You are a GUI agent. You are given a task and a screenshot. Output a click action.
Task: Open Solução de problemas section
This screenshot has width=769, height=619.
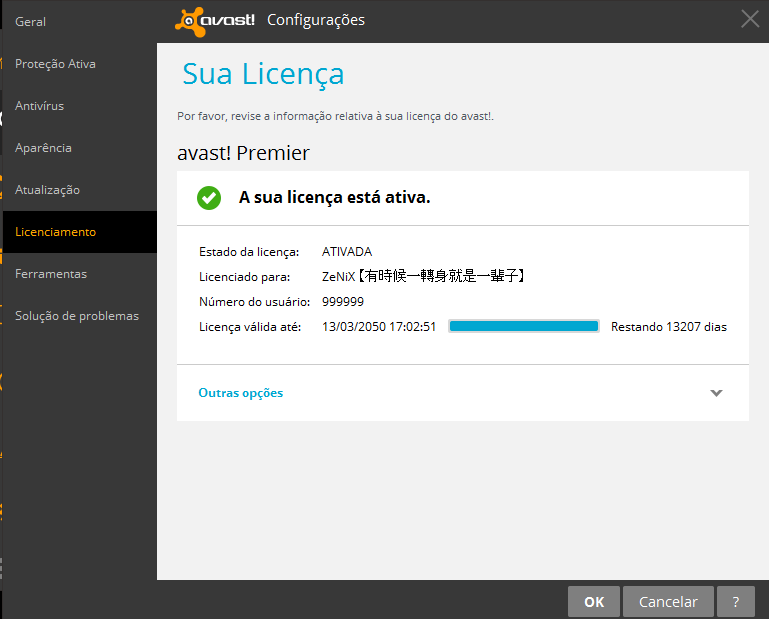[77, 316]
